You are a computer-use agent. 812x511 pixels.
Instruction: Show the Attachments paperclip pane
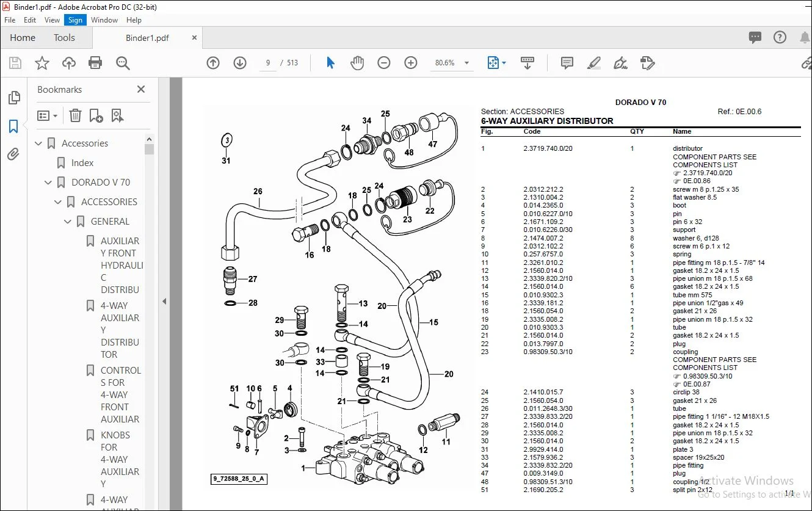click(x=13, y=154)
